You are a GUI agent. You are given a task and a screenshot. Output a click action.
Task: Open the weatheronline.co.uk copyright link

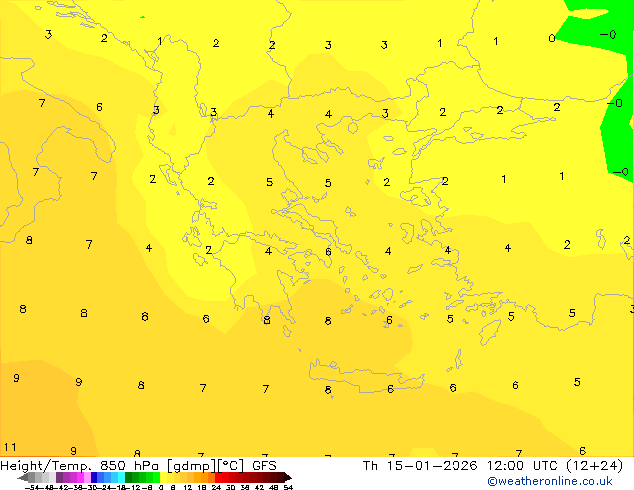click(550, 481)
